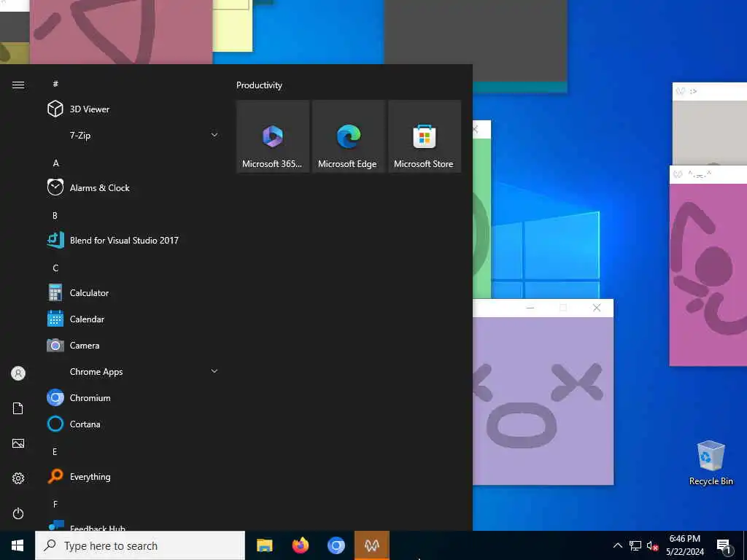Minimize the purple face window
This screenshot has width=747, height=560.
(530, 308)
